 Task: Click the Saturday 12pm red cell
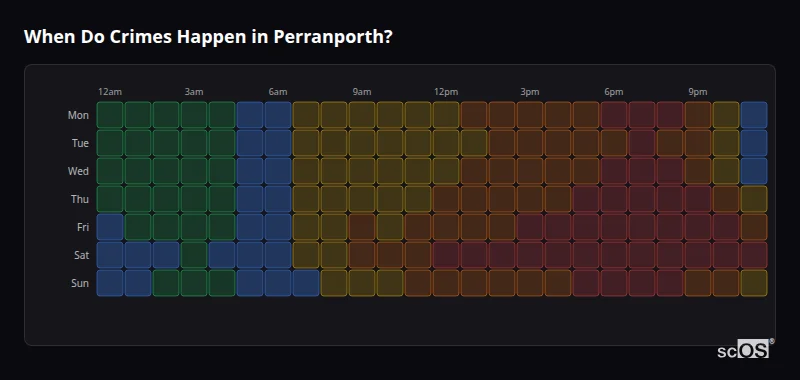(446, 255)
